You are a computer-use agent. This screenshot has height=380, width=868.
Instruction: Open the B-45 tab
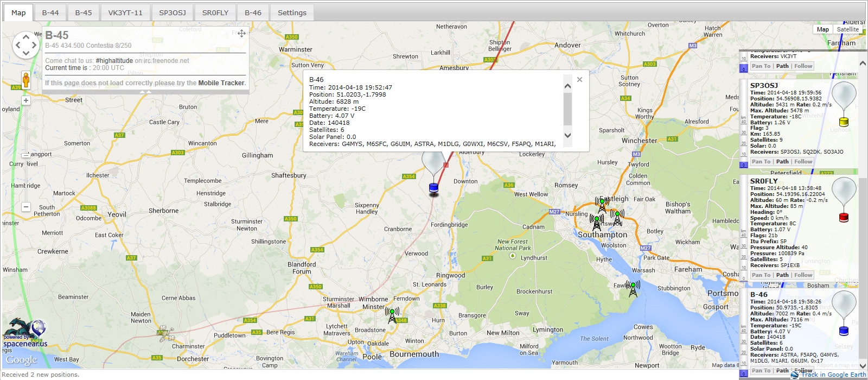[84, 12]
